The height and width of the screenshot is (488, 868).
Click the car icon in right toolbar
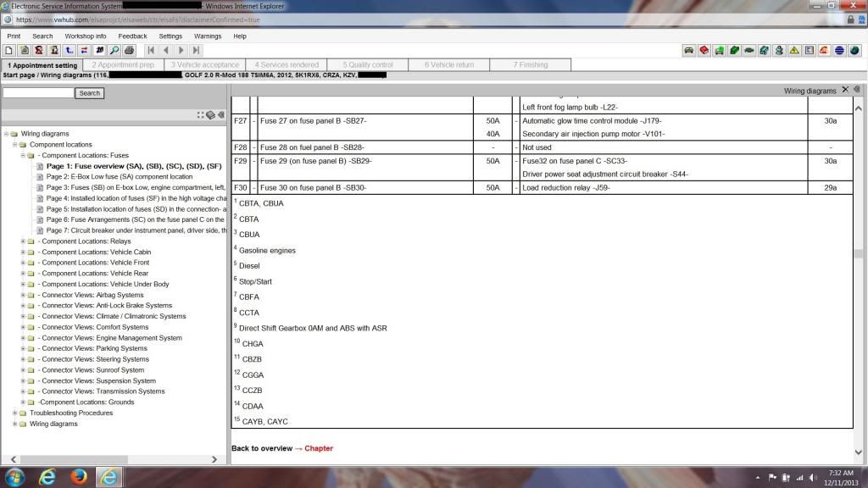[x=688, y=50]
